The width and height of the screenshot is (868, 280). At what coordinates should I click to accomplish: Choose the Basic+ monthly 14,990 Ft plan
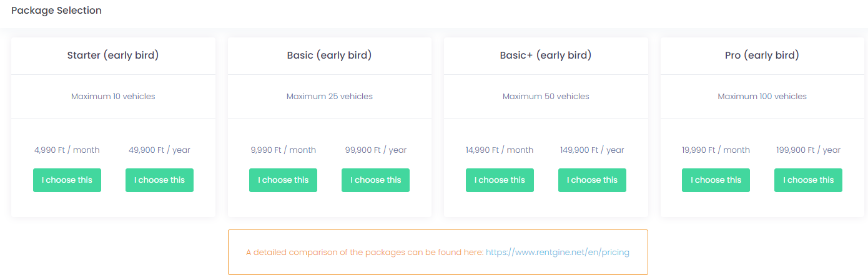(500, 180)
